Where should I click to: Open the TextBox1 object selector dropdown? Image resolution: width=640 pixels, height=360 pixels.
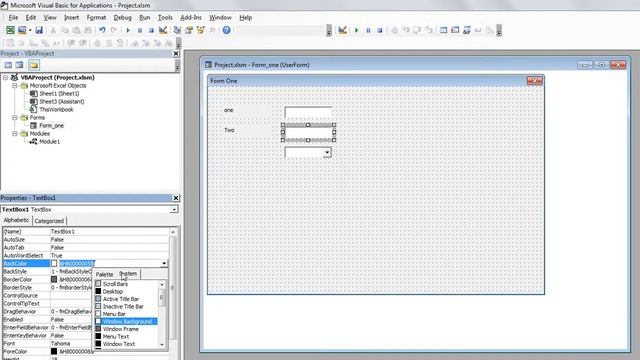(174, 209)
